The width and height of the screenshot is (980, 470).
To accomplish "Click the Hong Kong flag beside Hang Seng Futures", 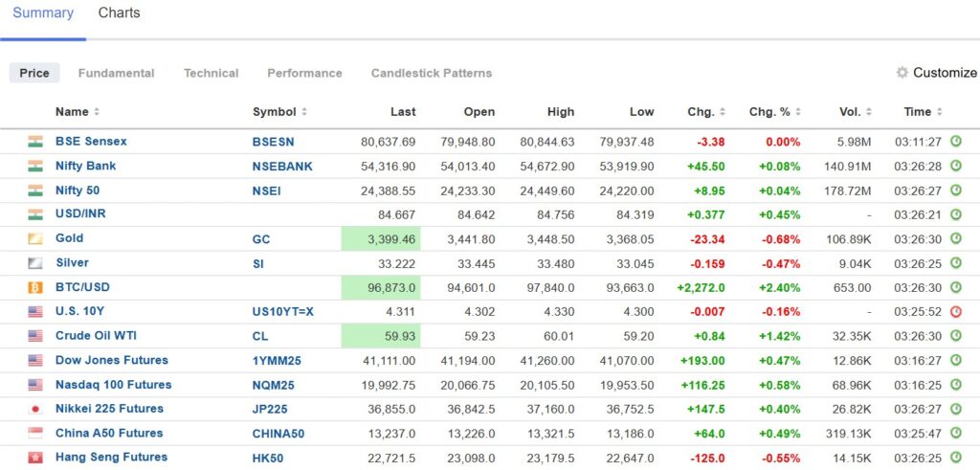I will (35, 458).
